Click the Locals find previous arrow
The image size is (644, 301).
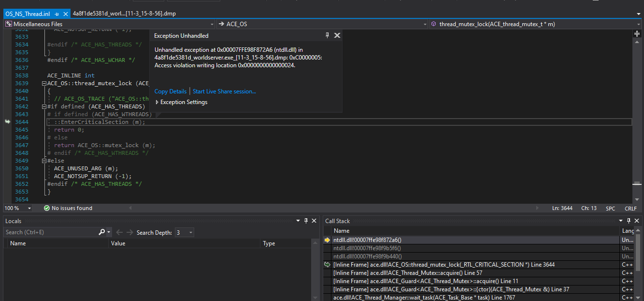click(119, 232)
